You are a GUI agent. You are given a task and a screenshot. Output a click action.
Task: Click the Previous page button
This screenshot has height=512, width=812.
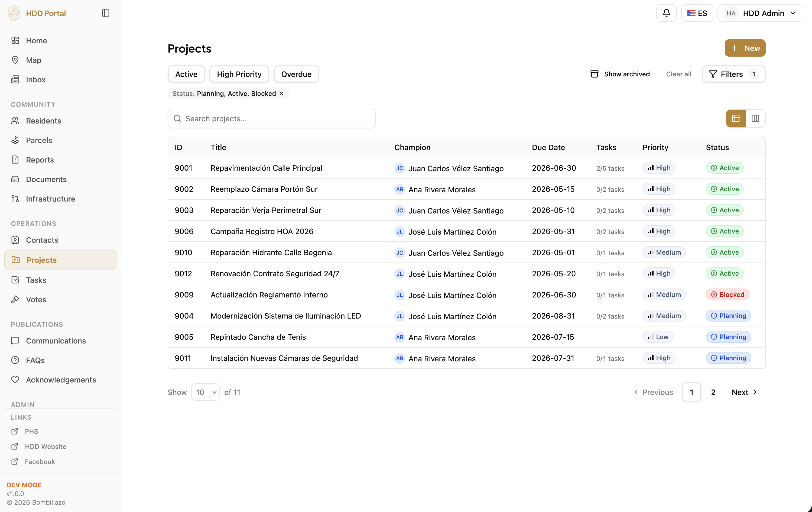click(x=653, y=392)
